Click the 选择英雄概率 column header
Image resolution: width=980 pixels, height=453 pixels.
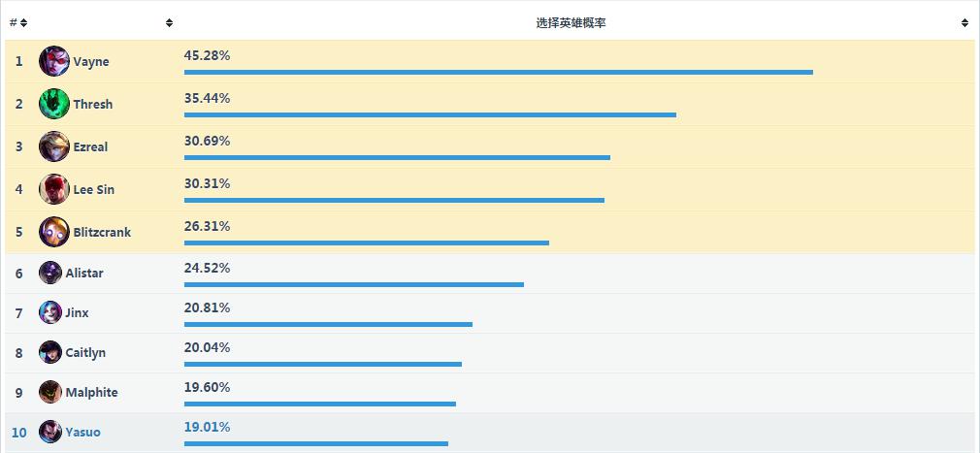pos(572,23)
